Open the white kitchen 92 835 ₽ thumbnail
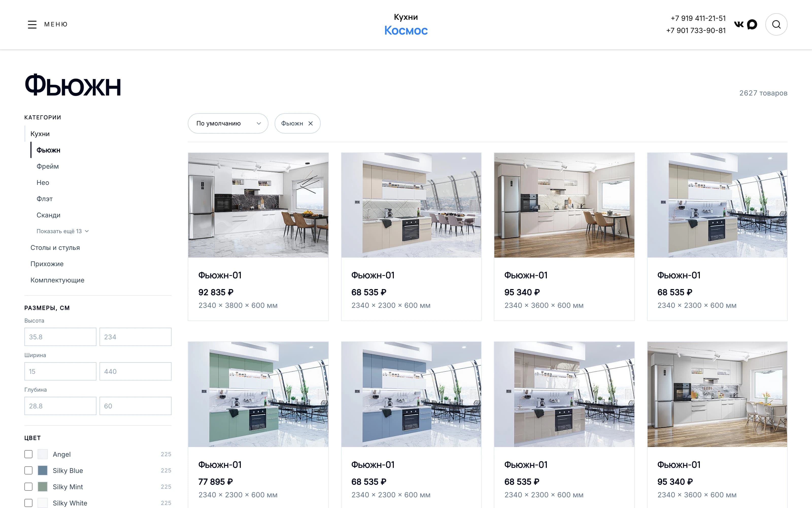The height and width of the screenshot is (508, 812). (x=258, y=205)
